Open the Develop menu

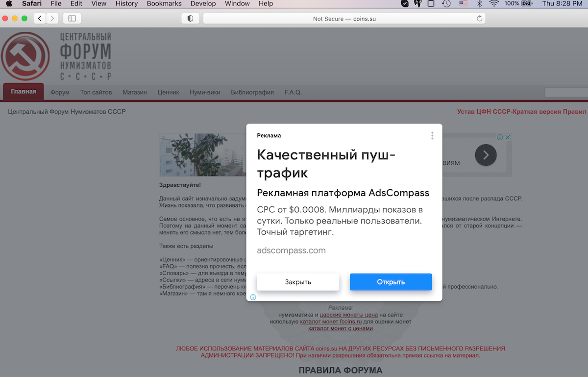[x=203, y=4]
